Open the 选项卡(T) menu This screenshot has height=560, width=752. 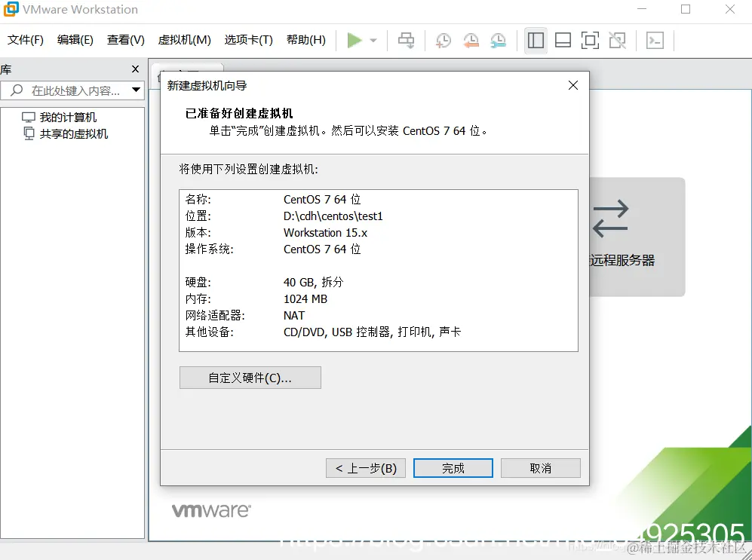(248, 40)
